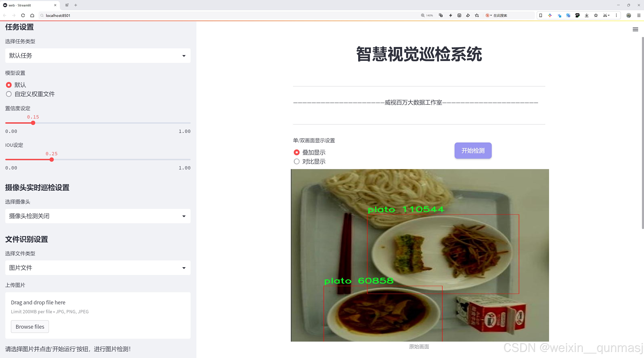Expand the 默认任务 task type dropdown
This screenshot has width=644, height=358.
98,56
